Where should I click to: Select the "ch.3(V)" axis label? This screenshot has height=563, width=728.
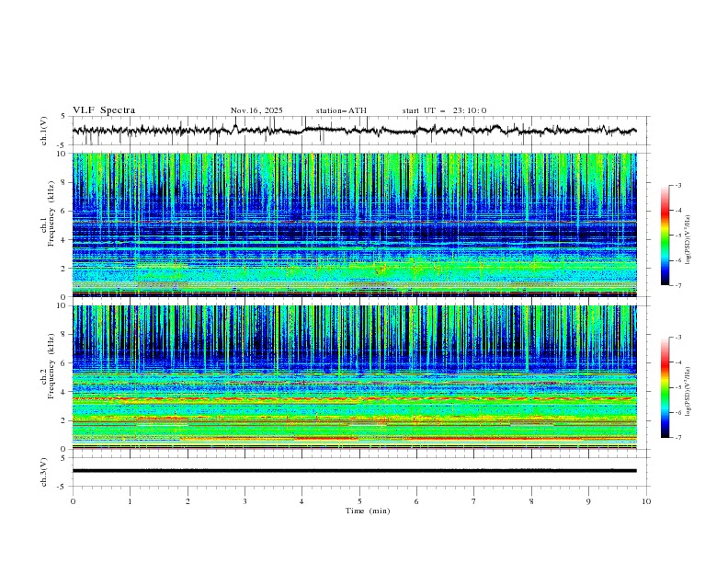[x=44, y=472]
